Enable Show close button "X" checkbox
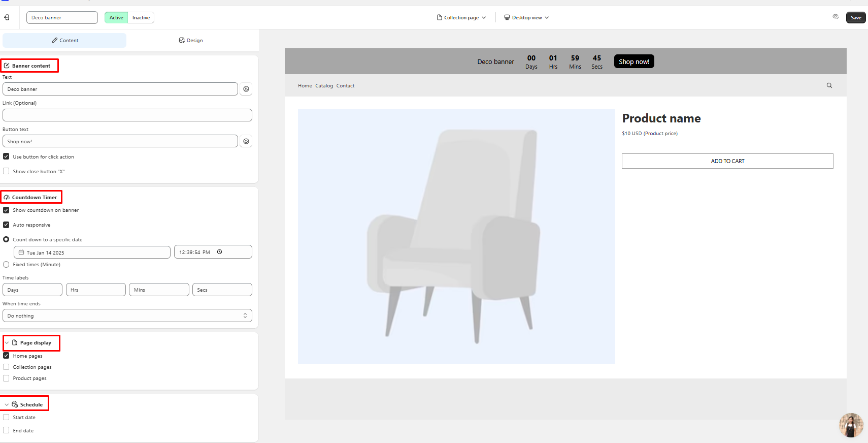 (x=6, y=171)
